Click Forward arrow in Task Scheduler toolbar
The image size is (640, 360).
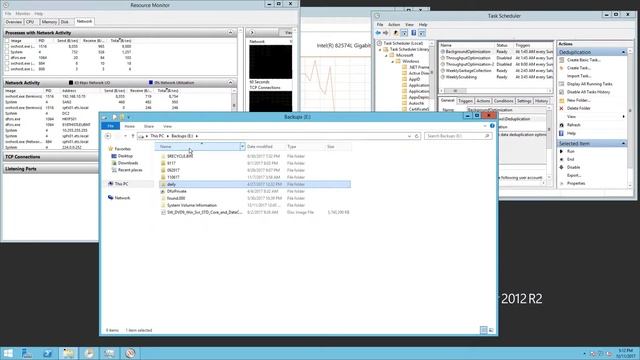[386, 33]
